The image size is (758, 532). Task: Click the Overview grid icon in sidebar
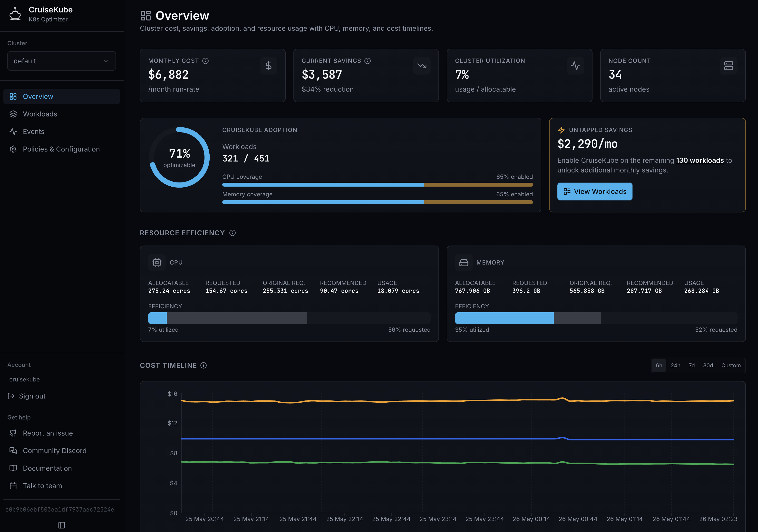tap(13, 96)
